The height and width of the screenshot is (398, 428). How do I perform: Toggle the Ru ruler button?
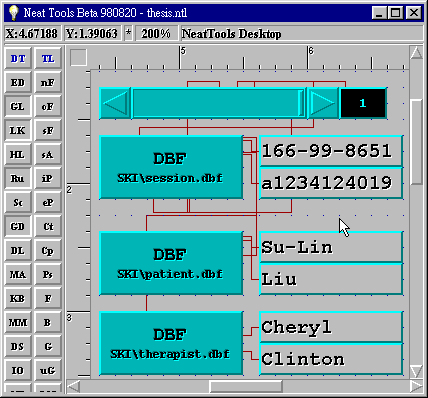pyautogui.click(x=18, y=178)
